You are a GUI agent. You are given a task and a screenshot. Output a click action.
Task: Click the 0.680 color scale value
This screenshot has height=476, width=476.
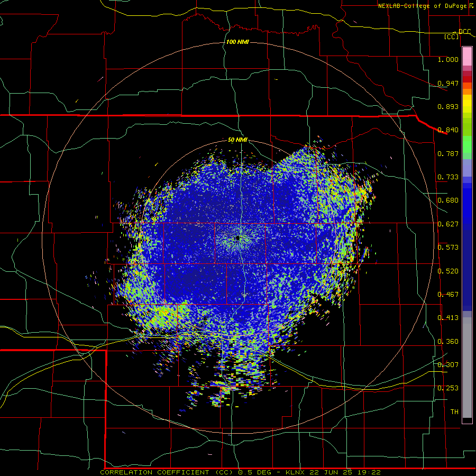coord(448,200)
